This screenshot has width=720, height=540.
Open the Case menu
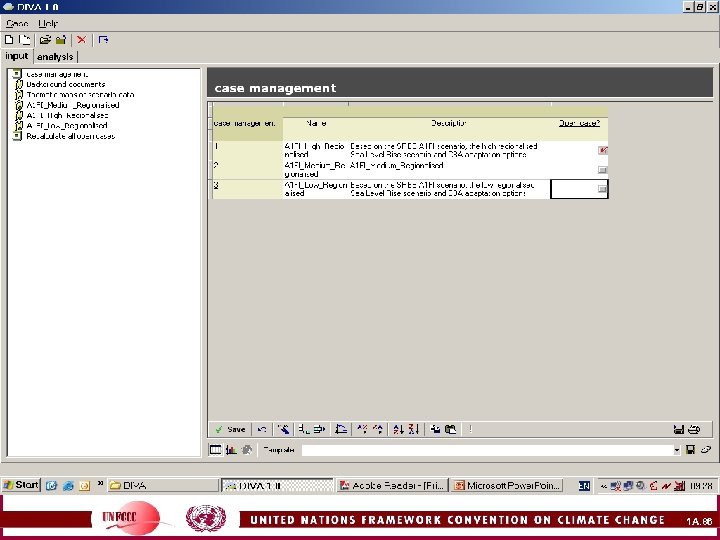[17, 23]
